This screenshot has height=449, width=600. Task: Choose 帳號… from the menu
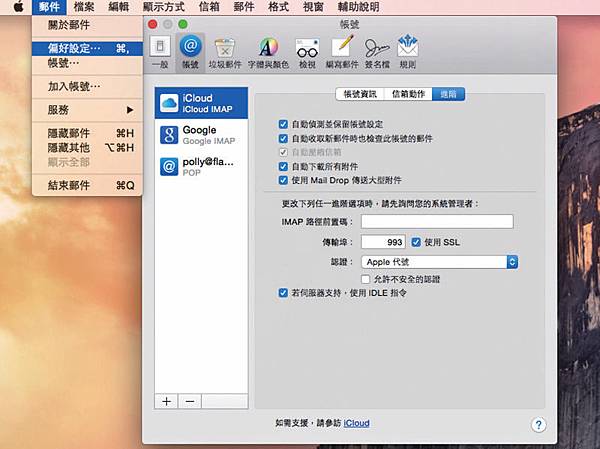(87, 63)
